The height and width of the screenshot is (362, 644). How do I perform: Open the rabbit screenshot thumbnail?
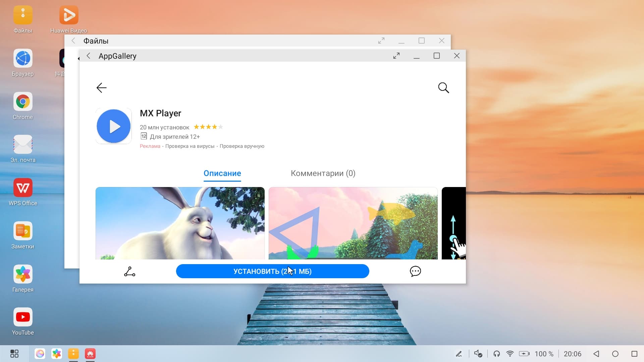pos(180,223)
